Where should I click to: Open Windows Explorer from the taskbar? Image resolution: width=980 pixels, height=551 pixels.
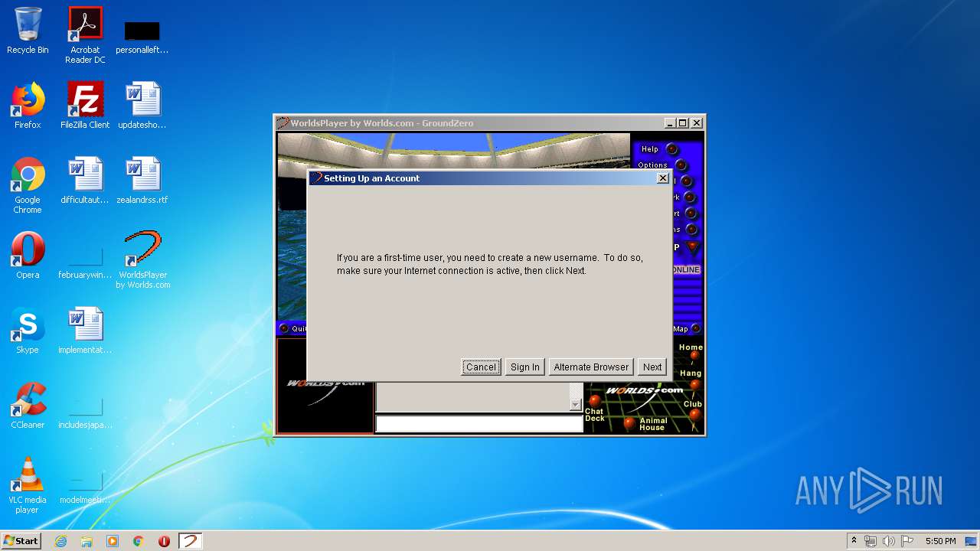87,541
